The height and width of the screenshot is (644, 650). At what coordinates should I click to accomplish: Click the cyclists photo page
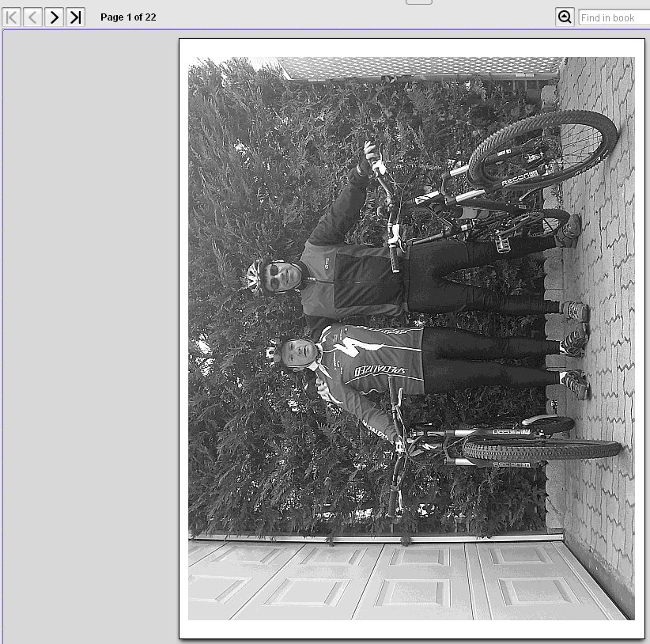tap(412, 339)
